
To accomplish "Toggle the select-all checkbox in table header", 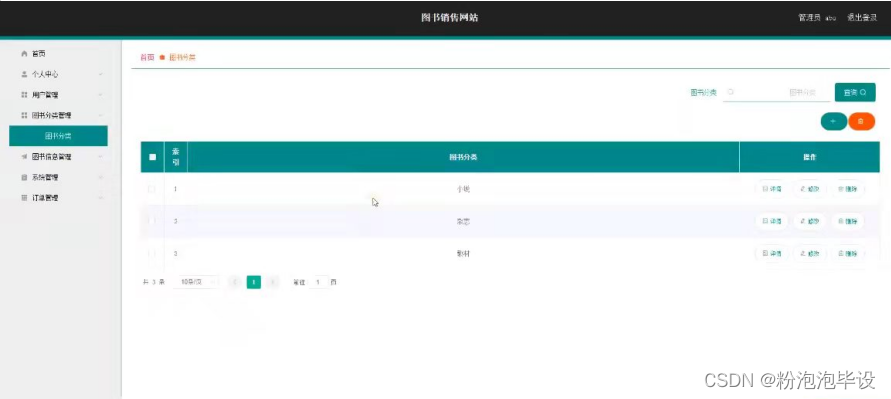I will [x=152, y=157].
